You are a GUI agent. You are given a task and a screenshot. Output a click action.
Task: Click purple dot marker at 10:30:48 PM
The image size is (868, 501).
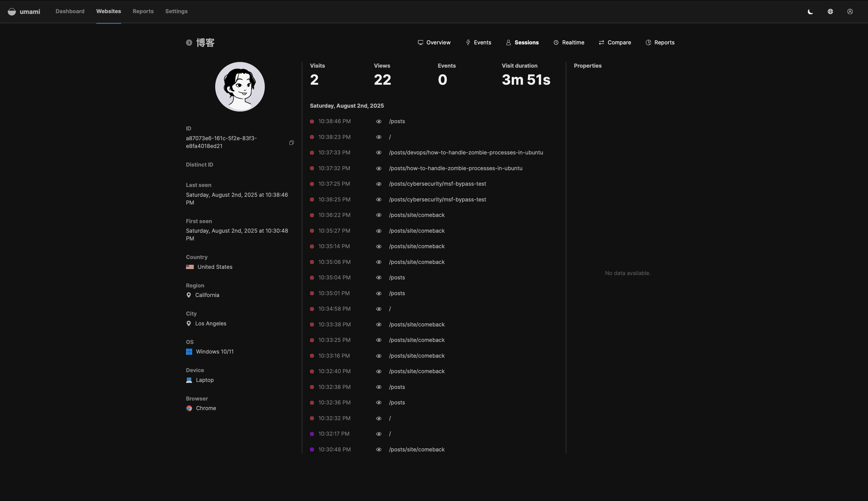[312, 449]
